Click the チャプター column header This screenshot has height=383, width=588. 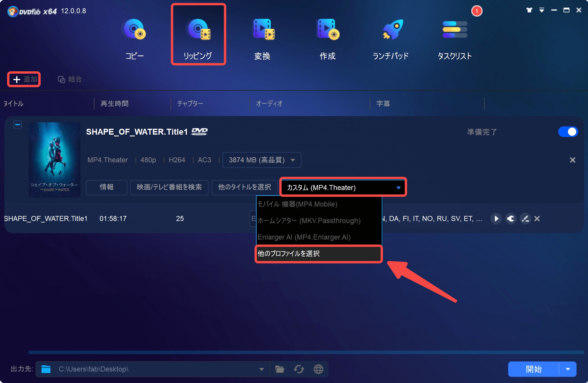click(x=190, y=104)
